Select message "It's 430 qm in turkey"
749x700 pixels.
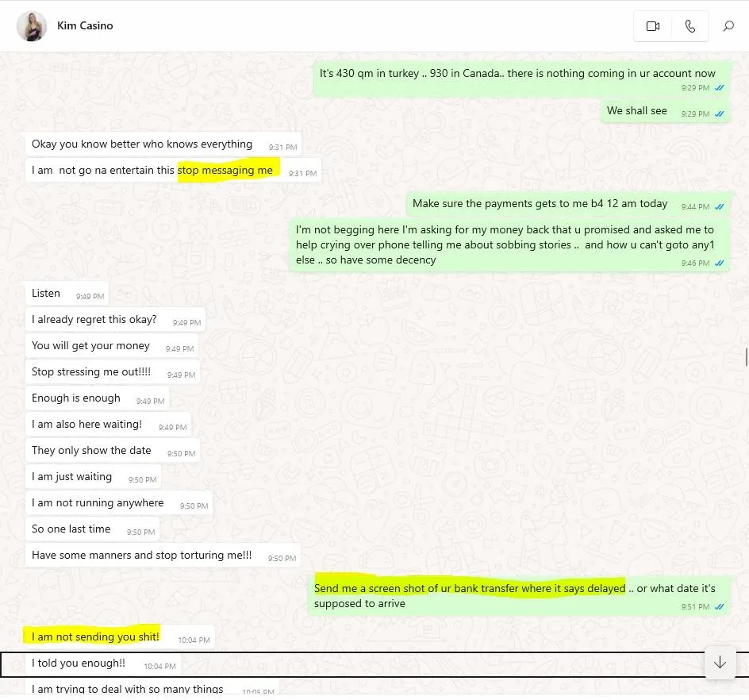coord(521,79)
